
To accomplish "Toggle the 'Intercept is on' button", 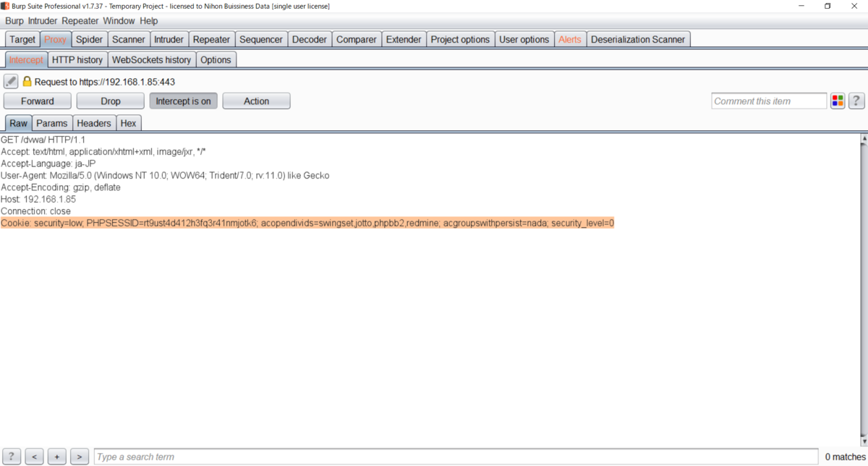I will click(184, 101).
